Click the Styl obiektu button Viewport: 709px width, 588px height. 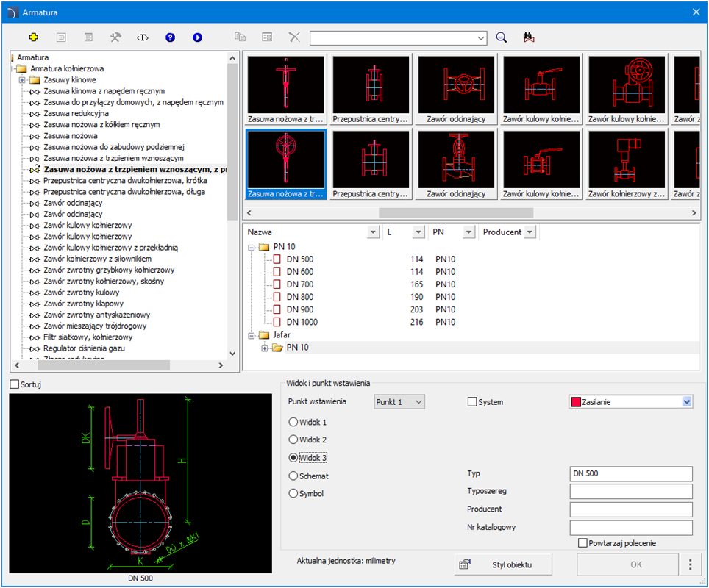point(504,564)
